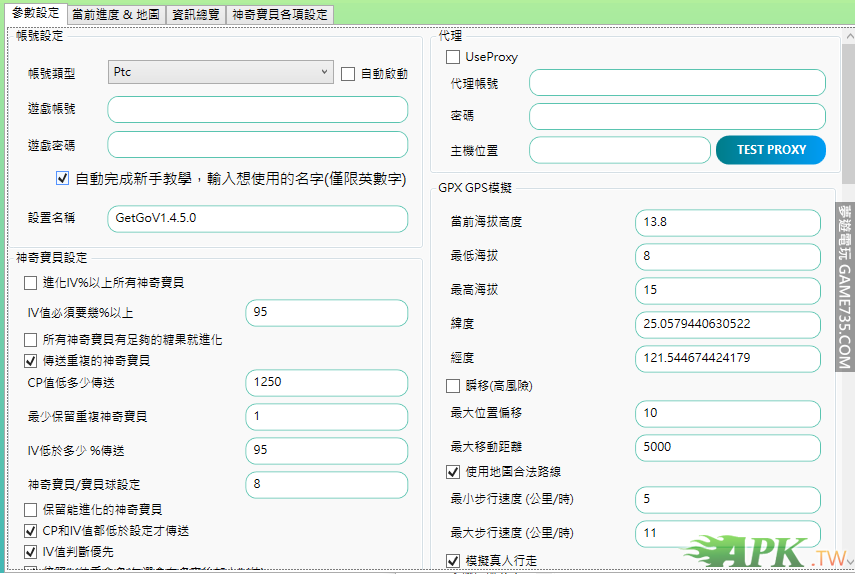This screenshot has width=855, height=574.
Task: Click the CP值低多少傳送 field showing 1250
Action: tap(326, 382)
